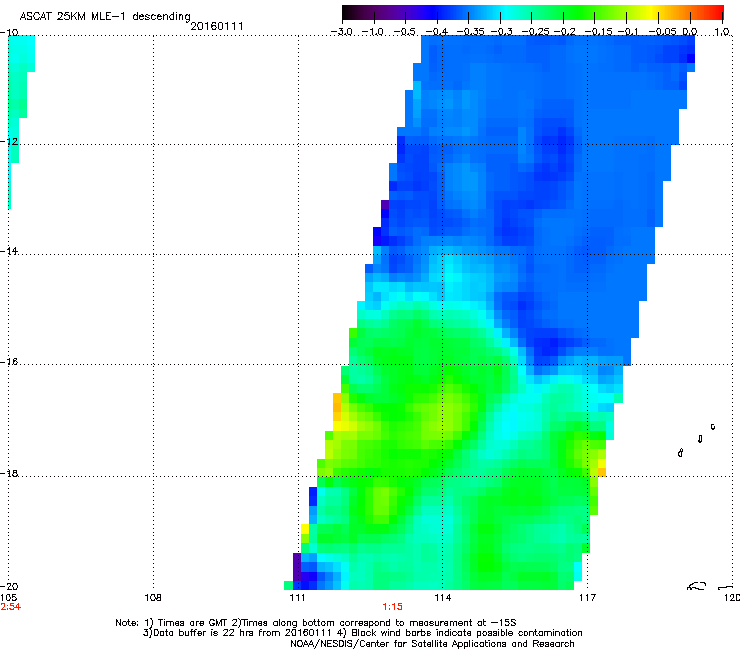The image size is (740, 650).
Task: Click the "ASCAT 25KM MLE-1 descending" title
Action: tap(105, 16)
